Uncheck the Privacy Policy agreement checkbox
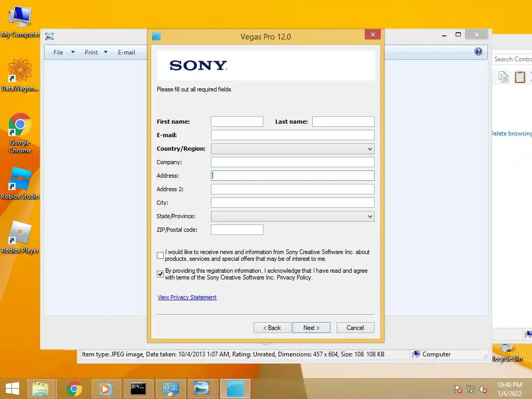 (x=160, y=274)
